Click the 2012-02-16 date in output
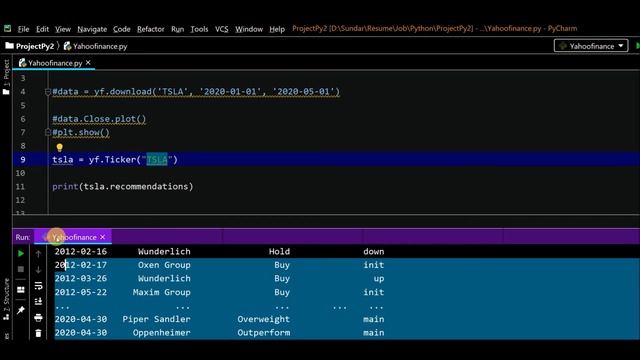This screenshot has height=360, width=640. pos(81,251)
